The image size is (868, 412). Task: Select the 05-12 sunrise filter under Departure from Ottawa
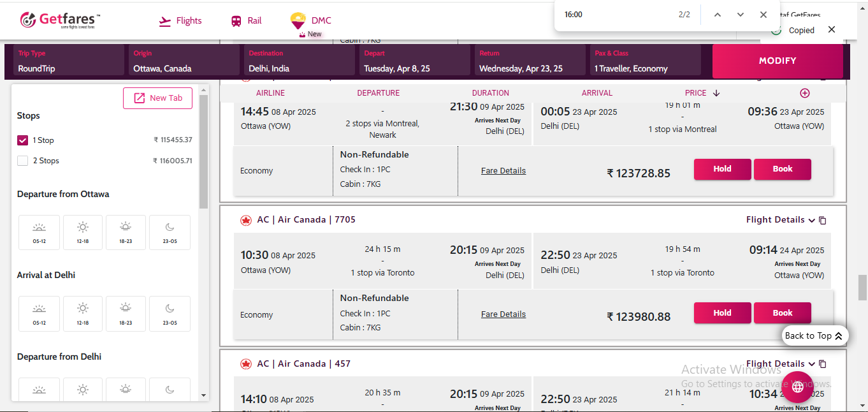coord(39,232)
